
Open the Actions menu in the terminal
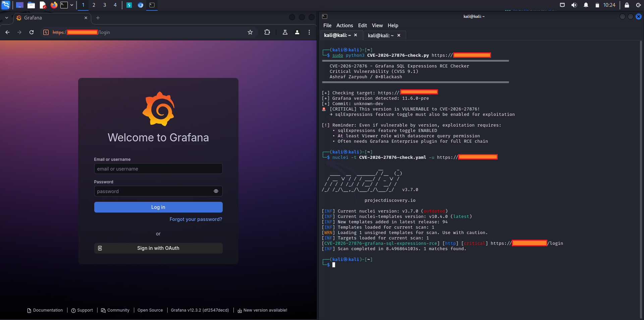click(x=344, y=26)
